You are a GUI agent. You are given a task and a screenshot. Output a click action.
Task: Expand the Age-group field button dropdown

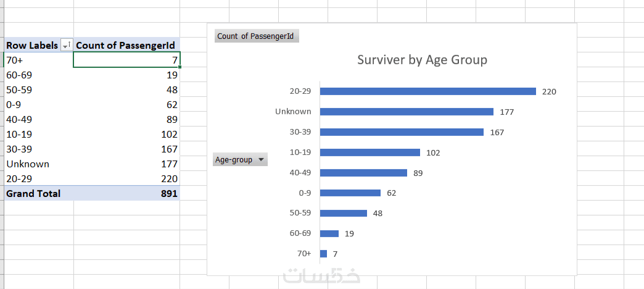pyautogui.click(x=262, y=160)
